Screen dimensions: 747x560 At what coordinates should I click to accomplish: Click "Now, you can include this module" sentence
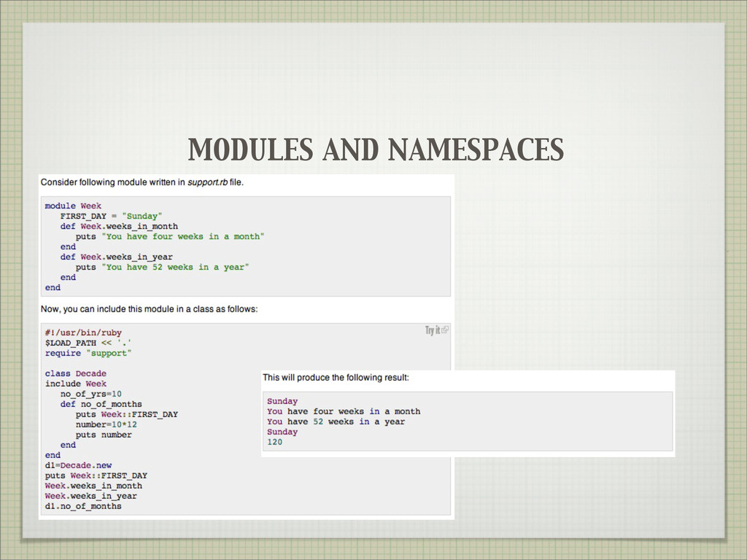click(x=149, y=309)
